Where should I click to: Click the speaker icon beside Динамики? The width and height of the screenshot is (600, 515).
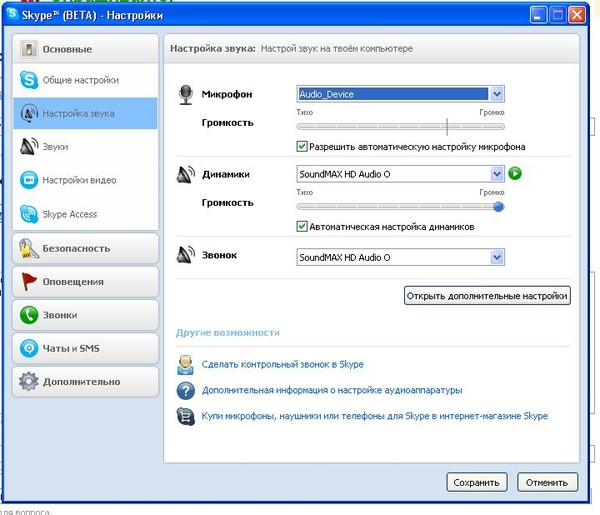tap(186, 174)
